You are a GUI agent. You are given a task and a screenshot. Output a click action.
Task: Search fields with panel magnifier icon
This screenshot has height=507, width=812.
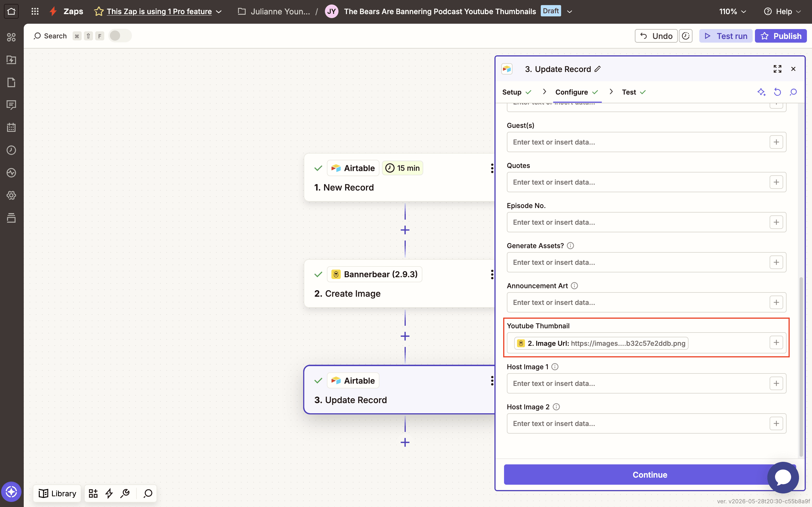tap(793, 92)
